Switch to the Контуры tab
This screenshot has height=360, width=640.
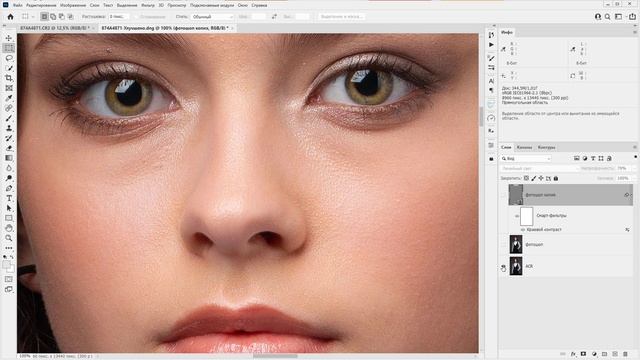pyautogui.click(x=546, y=147)
